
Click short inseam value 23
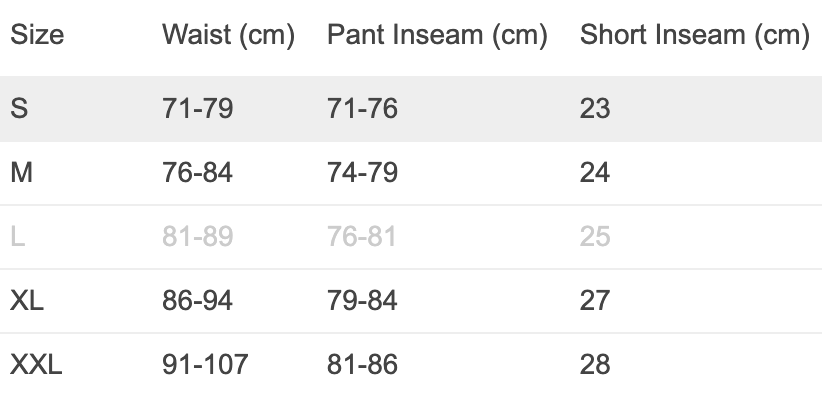point(595,108)
